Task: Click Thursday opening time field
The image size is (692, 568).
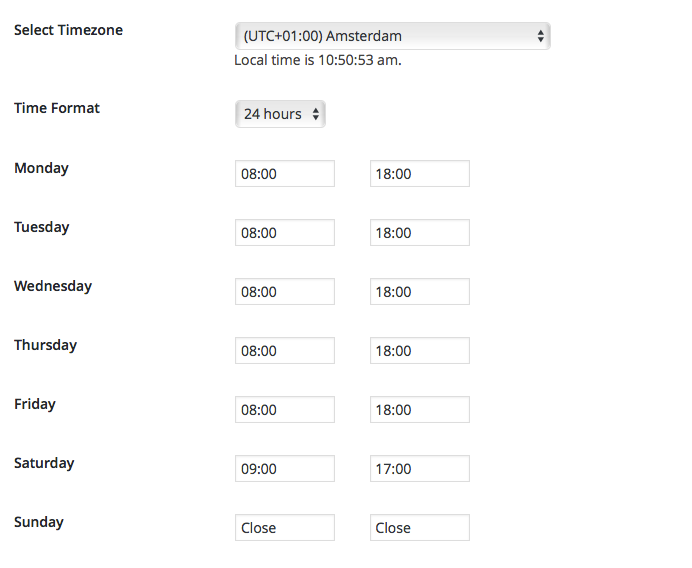Action: 285,351
